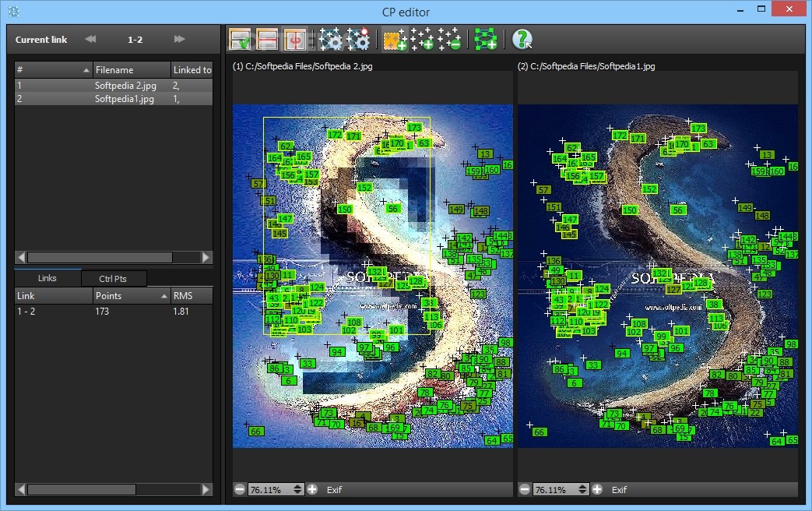Go to the next link arrow
812x511 pixels.
tap(180, 39)
